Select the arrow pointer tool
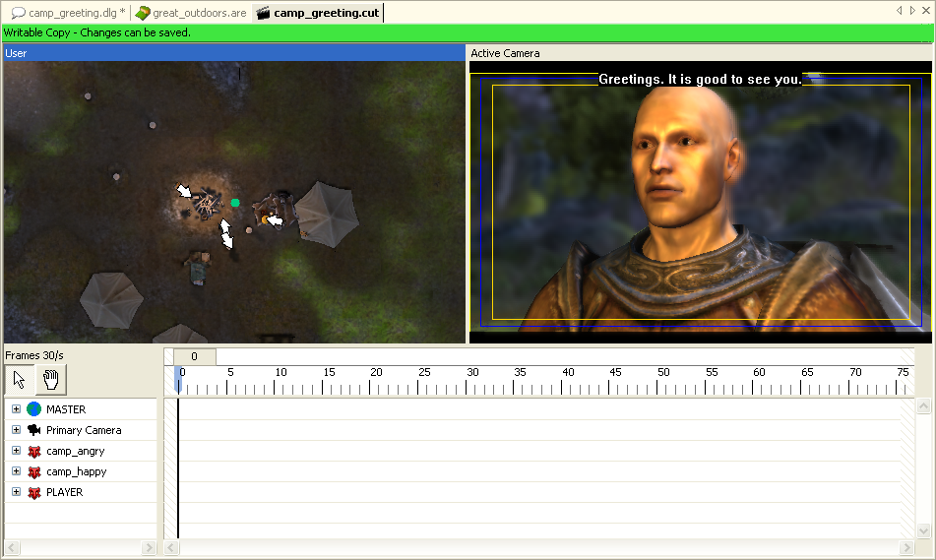Viewport: 936px width, 560px height. tap(20, 380)
